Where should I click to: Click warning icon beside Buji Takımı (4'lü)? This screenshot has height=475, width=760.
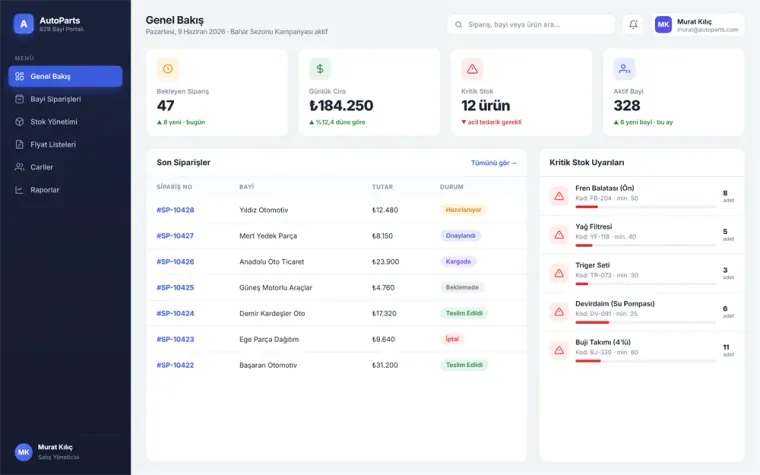[559, 350]
